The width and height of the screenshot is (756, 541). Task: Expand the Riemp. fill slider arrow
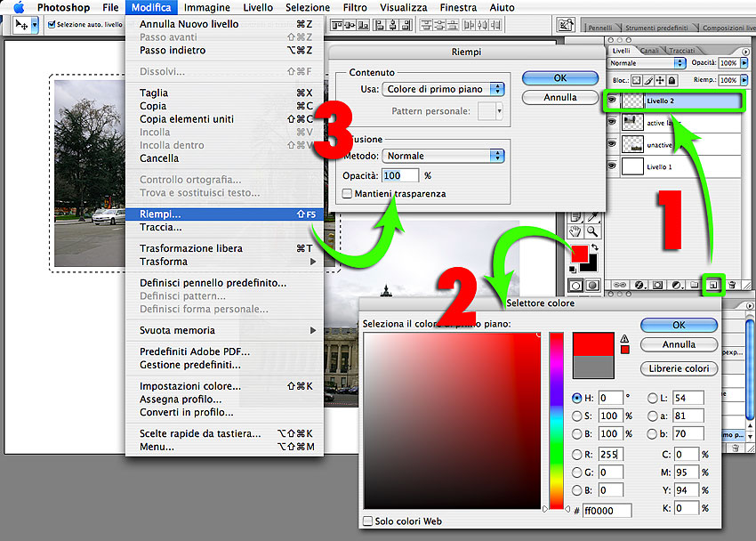744,80
